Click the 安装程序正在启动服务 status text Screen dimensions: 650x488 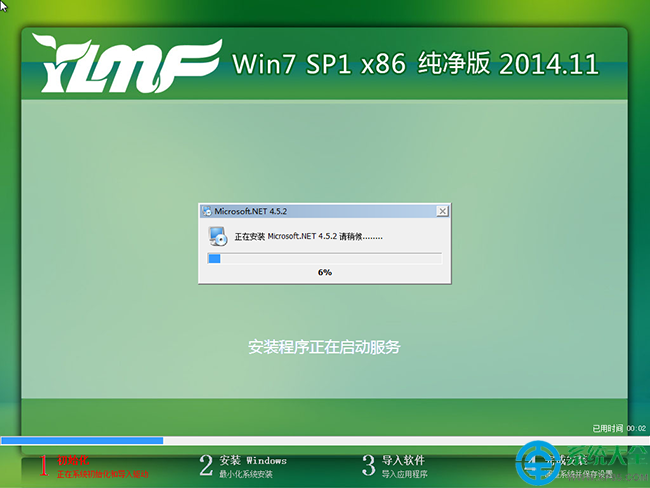coord(324,347)
